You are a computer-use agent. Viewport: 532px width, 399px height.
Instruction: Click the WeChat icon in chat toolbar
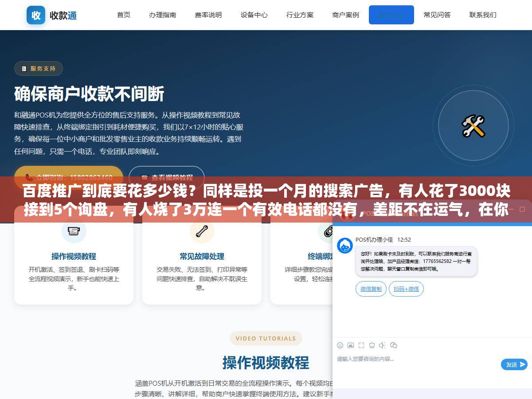[x=393, y=345]
